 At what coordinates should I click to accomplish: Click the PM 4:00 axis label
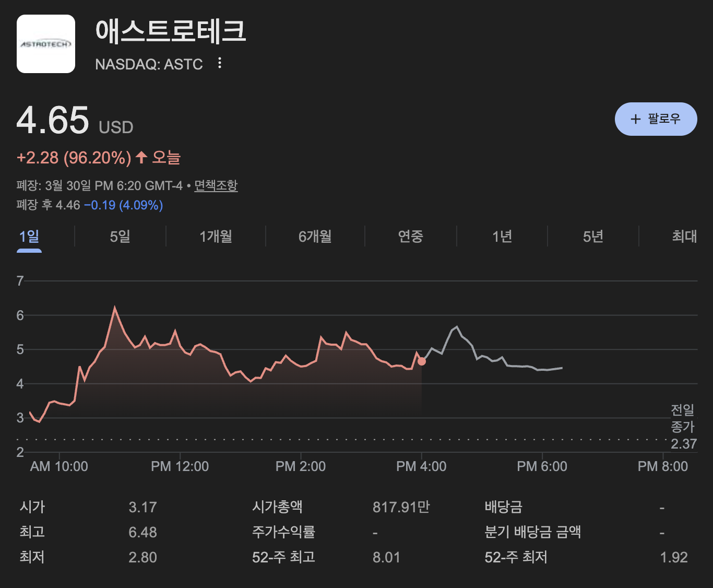[x=421, y=466]
